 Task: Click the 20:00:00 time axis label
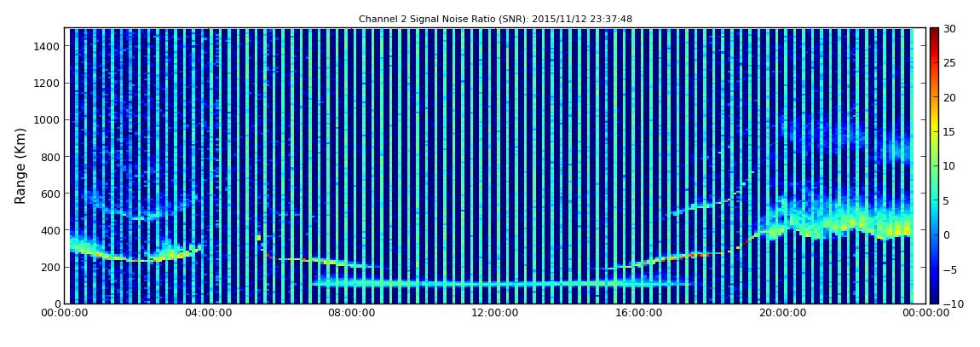coord(782,313)
